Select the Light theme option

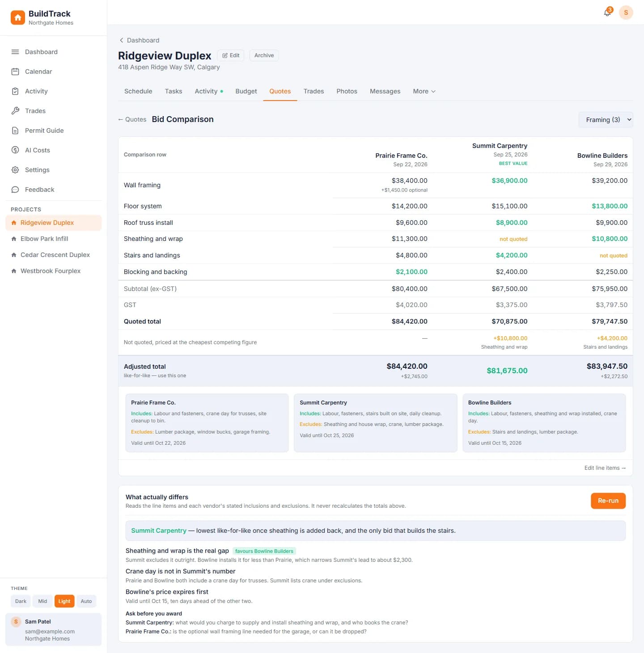pyautogui.click(x=64, y=601)
